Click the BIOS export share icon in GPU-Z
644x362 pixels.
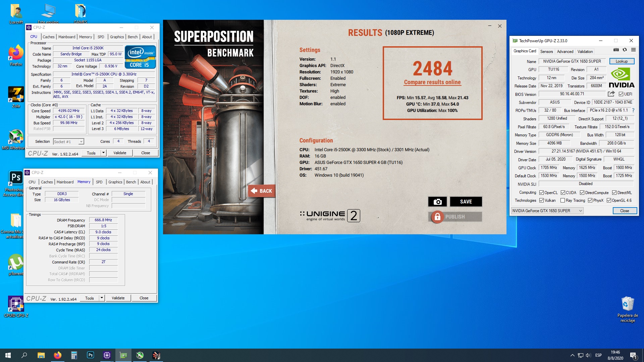611,94
